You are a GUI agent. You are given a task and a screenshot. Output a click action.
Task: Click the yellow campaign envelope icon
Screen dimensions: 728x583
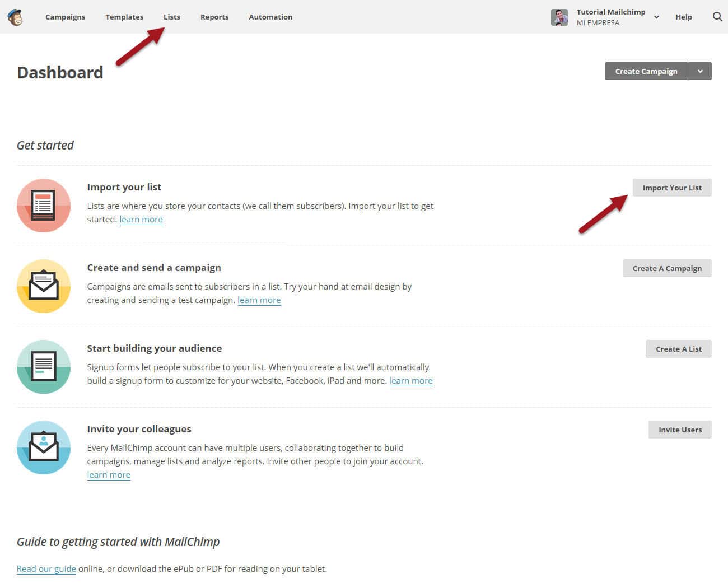pyautogui.click(x=44, y=286)
